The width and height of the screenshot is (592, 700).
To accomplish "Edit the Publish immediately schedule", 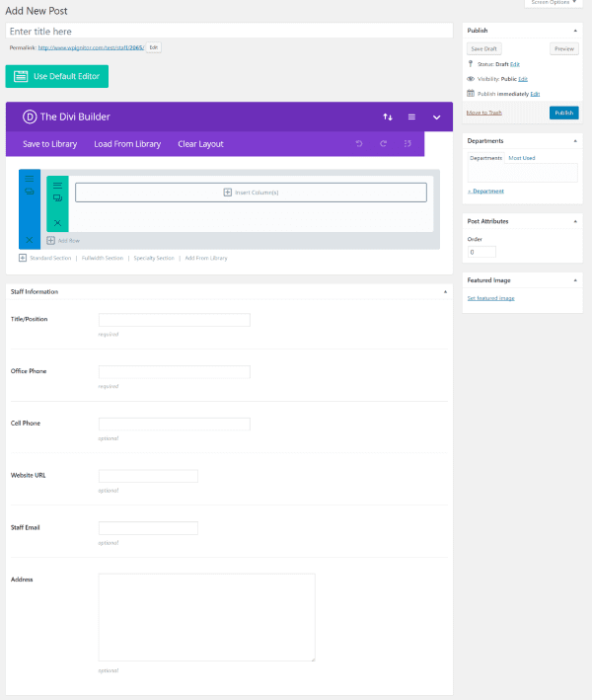I will pos(535,94).
